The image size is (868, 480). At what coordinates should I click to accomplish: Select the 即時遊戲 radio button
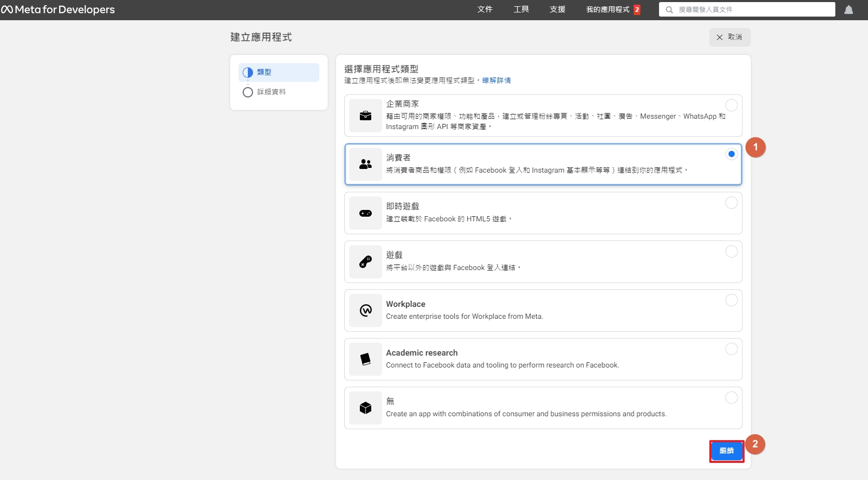pos(731,203)
